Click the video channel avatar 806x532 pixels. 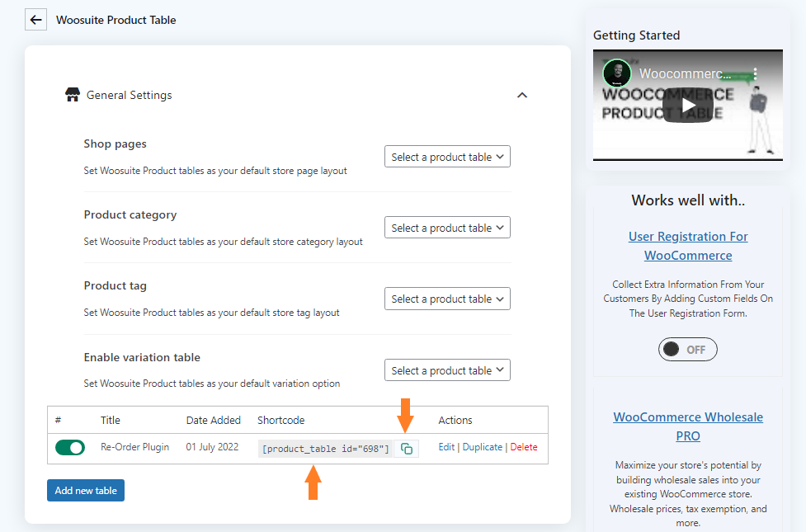(617, 73)
